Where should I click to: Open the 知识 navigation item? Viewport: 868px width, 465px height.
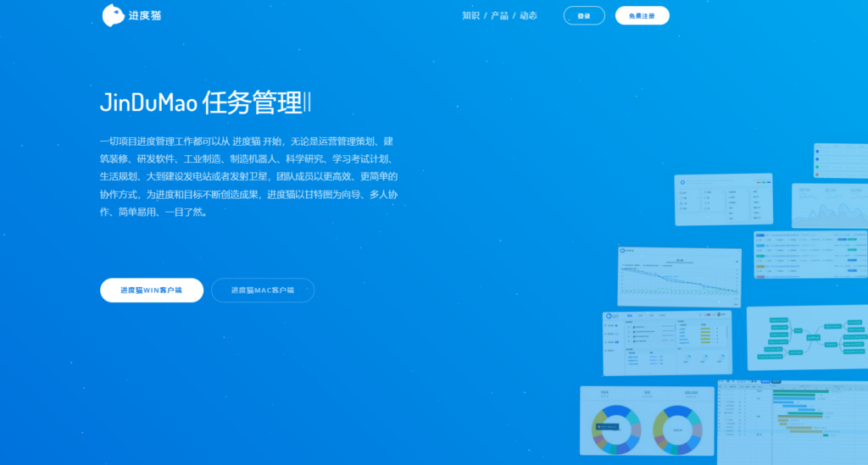click(x=470, y=15)
